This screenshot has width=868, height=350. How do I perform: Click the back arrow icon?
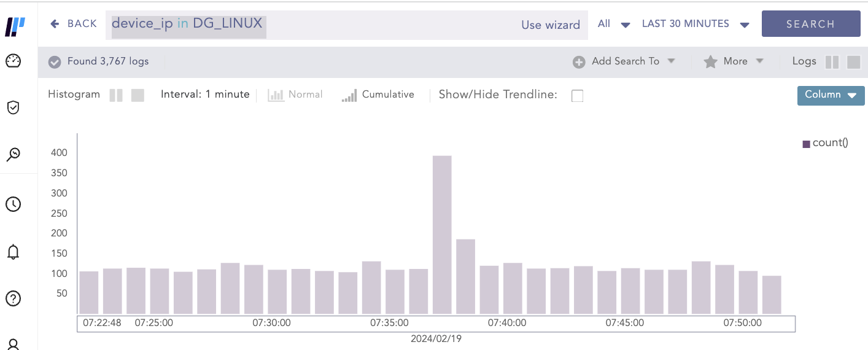[x=55, y=24]
